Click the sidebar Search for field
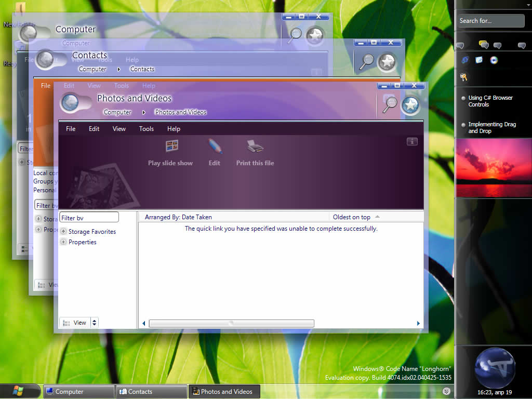Image resolution: width=532 pixels, height=399 pixels. (490, 21)
